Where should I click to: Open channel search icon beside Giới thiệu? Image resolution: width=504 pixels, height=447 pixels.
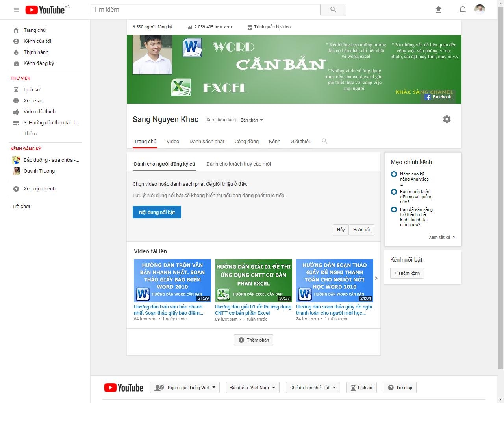coord(324,141)
